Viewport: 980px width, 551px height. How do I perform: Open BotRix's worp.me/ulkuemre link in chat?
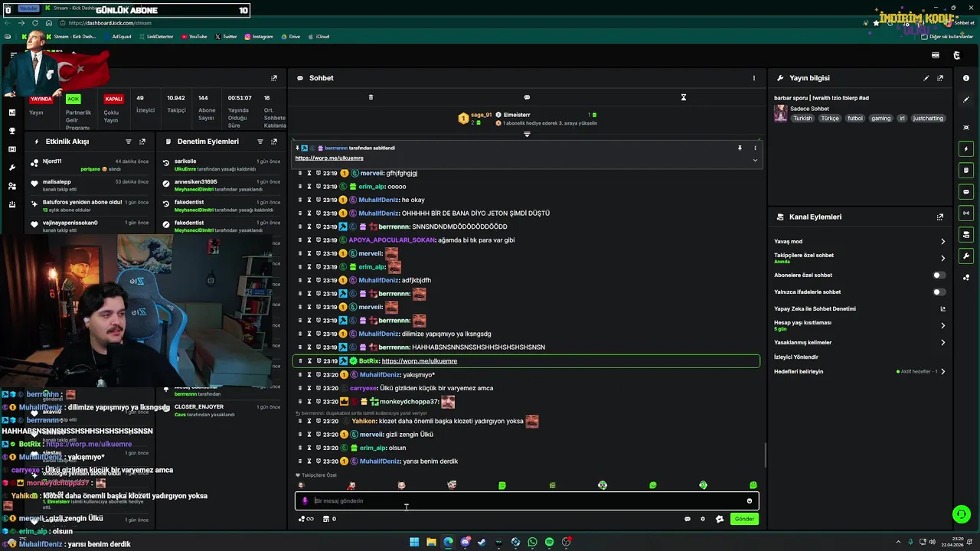coord(419,361)
